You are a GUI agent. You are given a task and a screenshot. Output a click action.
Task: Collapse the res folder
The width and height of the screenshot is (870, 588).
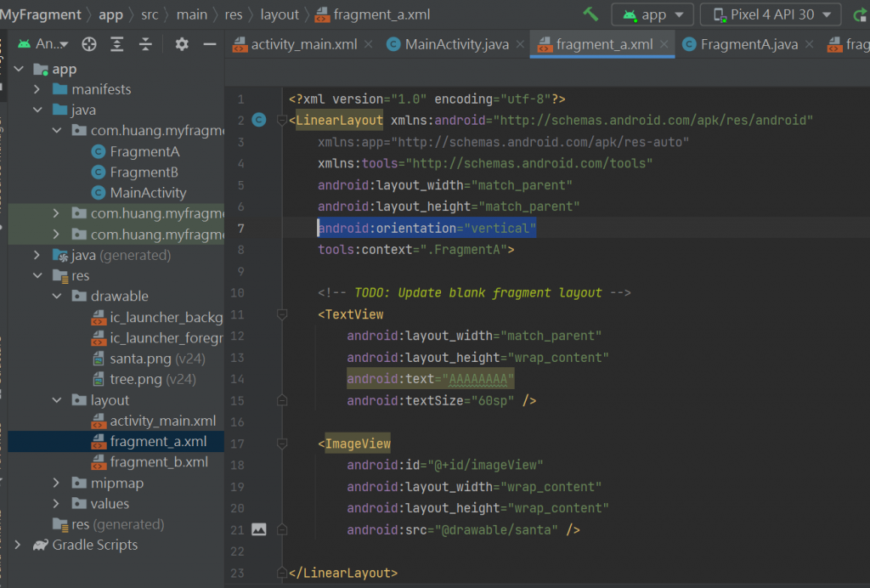(37, 275)
